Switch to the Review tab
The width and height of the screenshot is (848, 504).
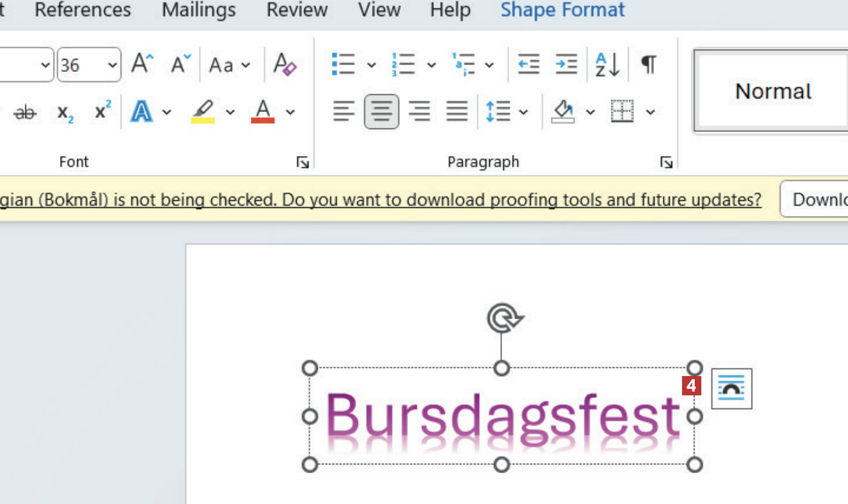[x=297, y=10]
